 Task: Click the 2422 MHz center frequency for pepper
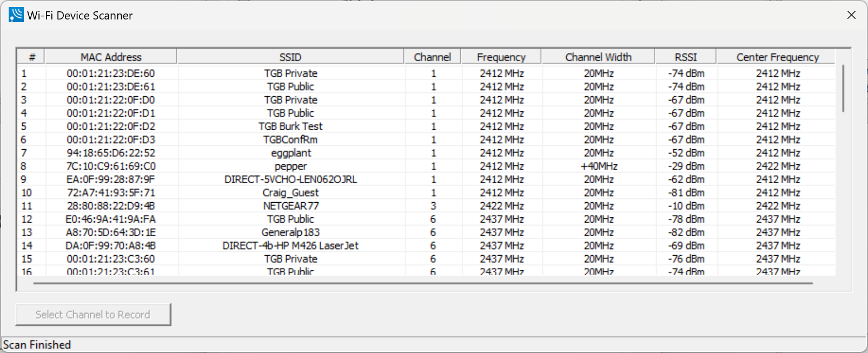pyautogui.click(x=778, y=166)
